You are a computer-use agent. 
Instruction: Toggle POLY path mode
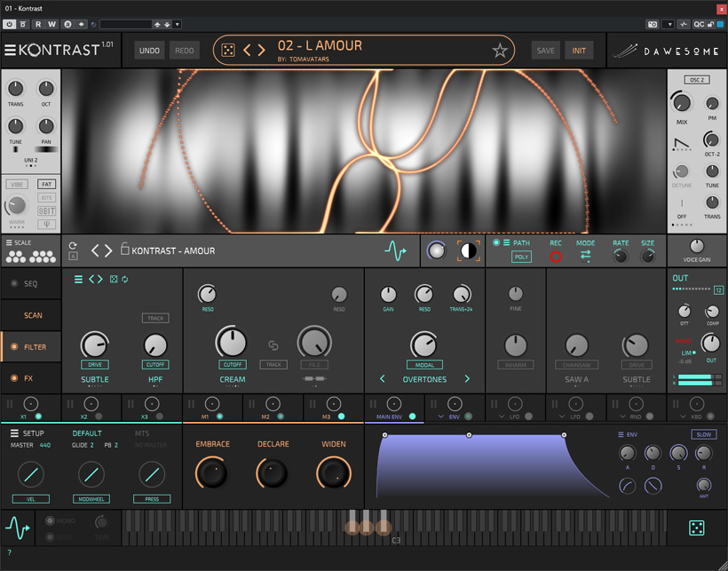point(521,257)
